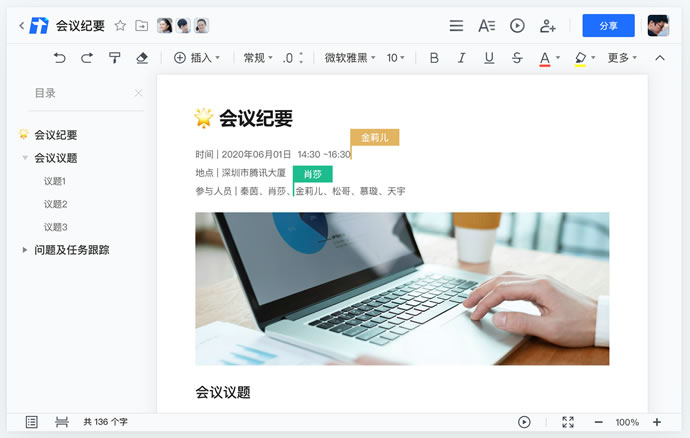The image size is (690, 438).
Task: Click the 地点 深圳市腾讯大厦 line
Action: (241, 173)
